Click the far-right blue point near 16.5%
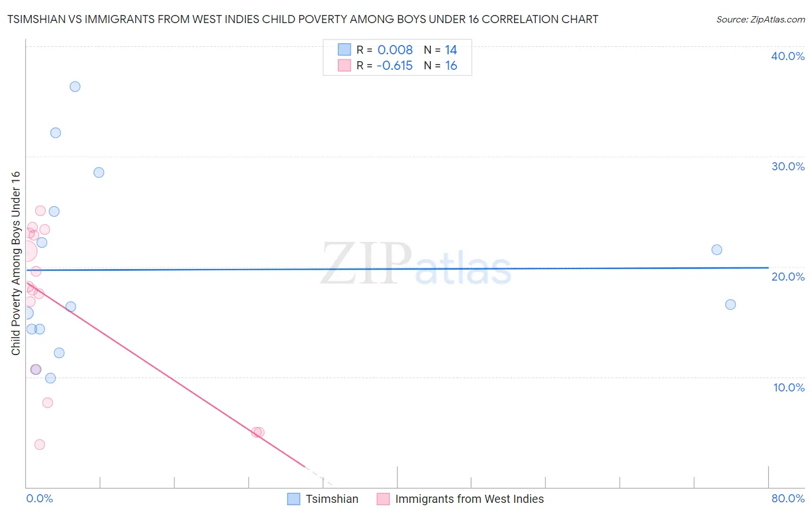The height and width of the screenshot is (515, 812). [731, 305]
